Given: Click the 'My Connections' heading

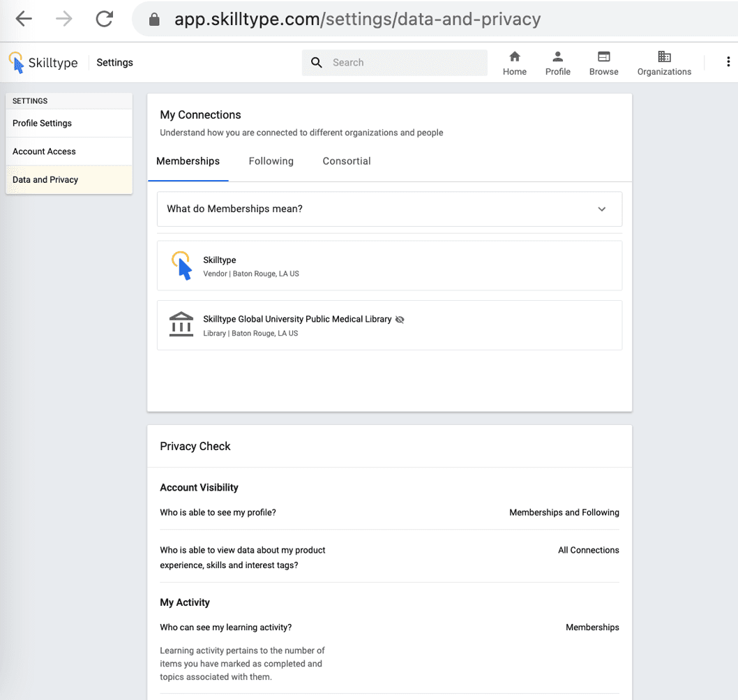Looking at the screenshot, I should tap(200, 115).
